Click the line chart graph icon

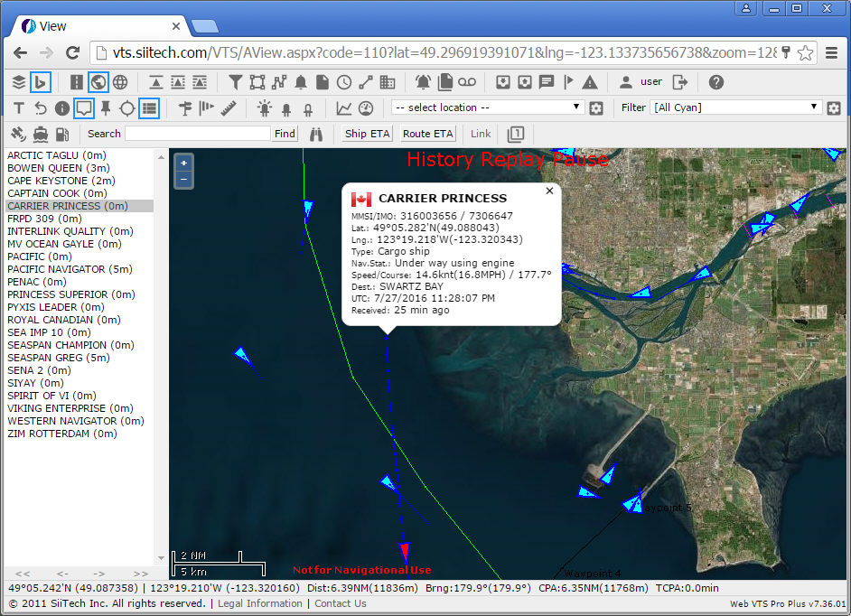[x=344, y=108]
